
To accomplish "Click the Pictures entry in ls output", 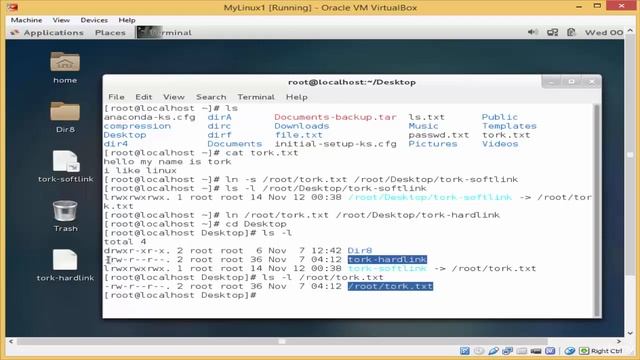I will click(433, 144).
